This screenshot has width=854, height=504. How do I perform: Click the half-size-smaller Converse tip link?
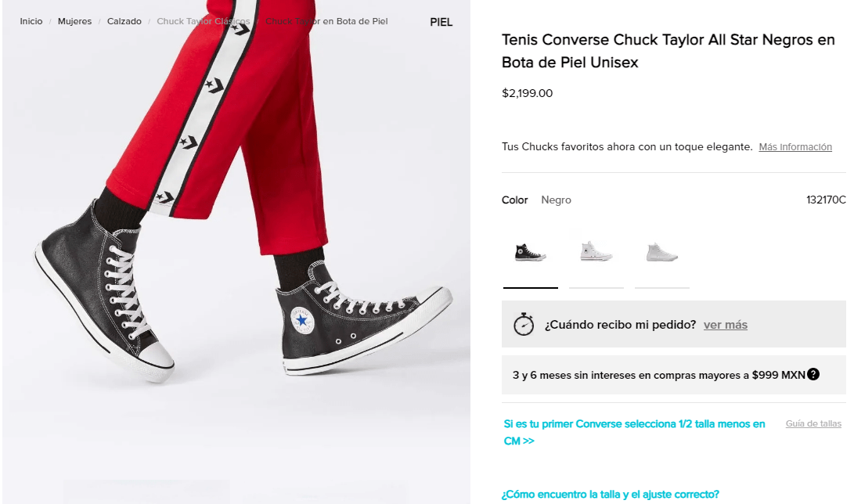634,432
